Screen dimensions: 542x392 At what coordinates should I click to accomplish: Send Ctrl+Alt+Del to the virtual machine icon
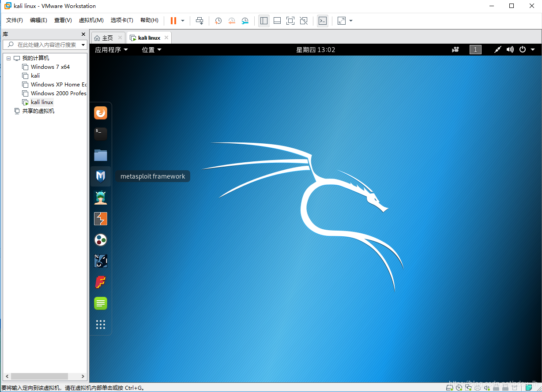click(199, 21)
